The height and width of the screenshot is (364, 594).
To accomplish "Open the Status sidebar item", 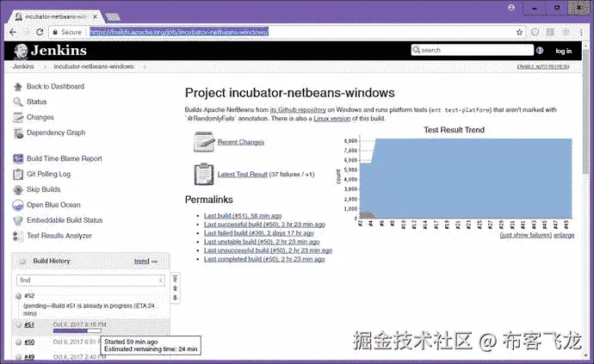I will coord(37,102).
